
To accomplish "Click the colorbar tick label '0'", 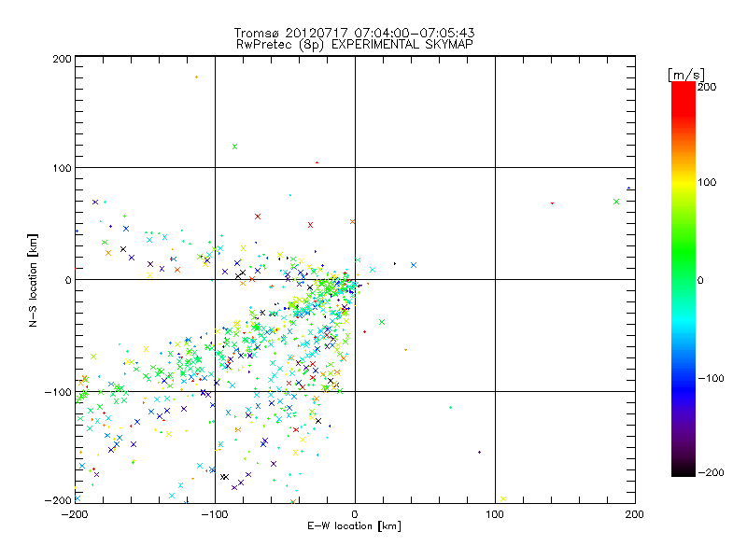I will [700, 280].
